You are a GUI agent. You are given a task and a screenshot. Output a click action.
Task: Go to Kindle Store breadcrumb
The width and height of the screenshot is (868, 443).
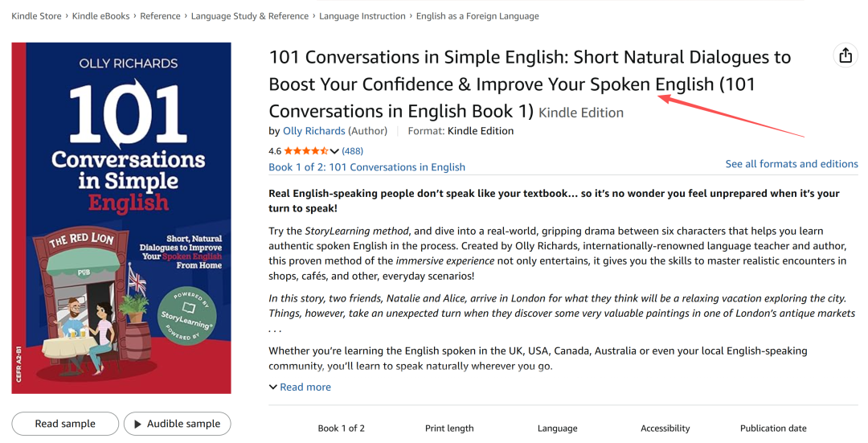pos(36,16)
